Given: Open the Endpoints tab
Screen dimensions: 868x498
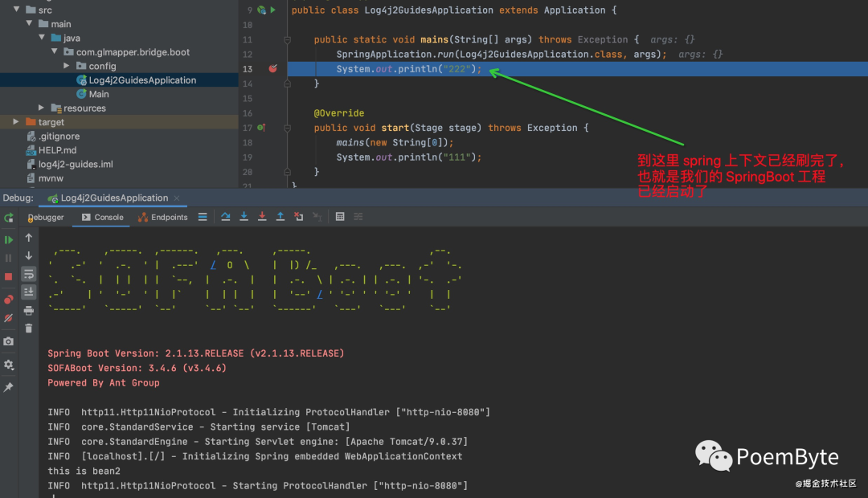Looking at the screenshot, I should tap(162, 218).
